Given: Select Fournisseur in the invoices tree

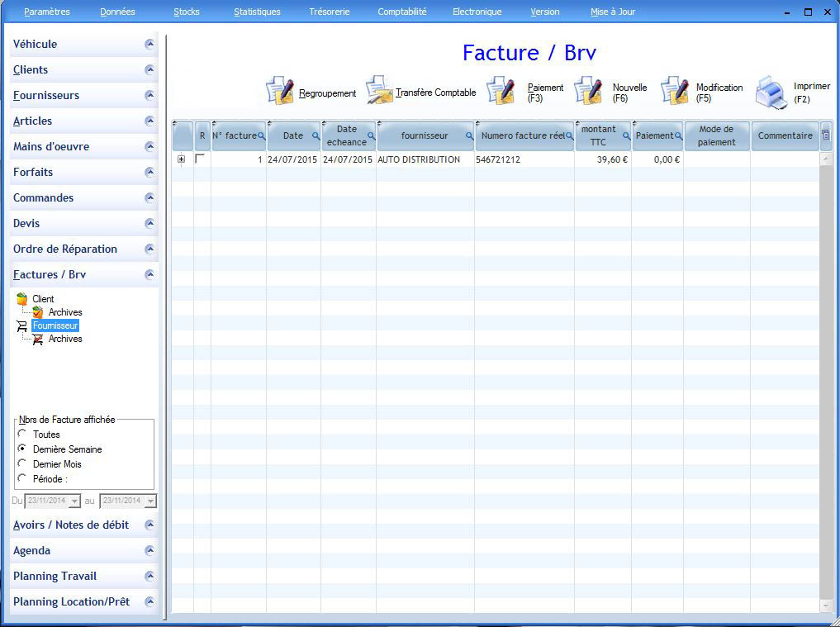Looking at the screenshot, I should pyautogui.click(x=55, y=325).
